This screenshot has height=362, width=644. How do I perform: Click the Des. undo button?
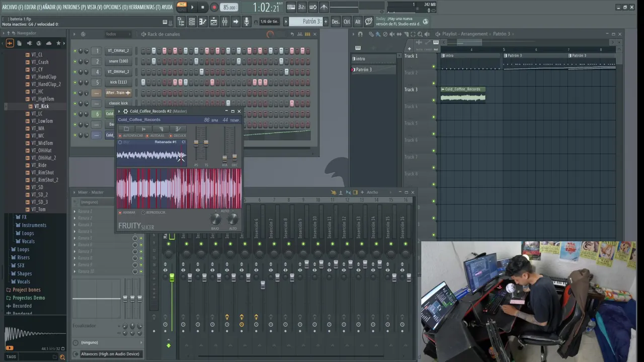(x=336, y=22)
